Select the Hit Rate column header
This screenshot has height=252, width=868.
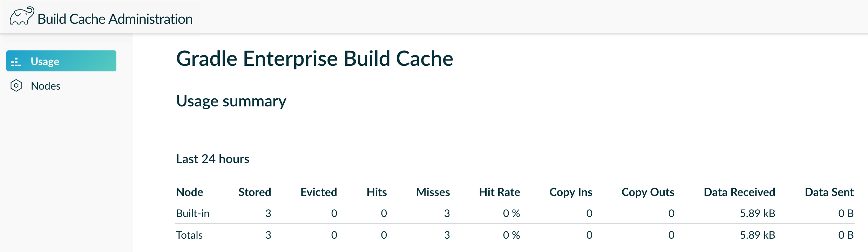click(x=500, y=192)
